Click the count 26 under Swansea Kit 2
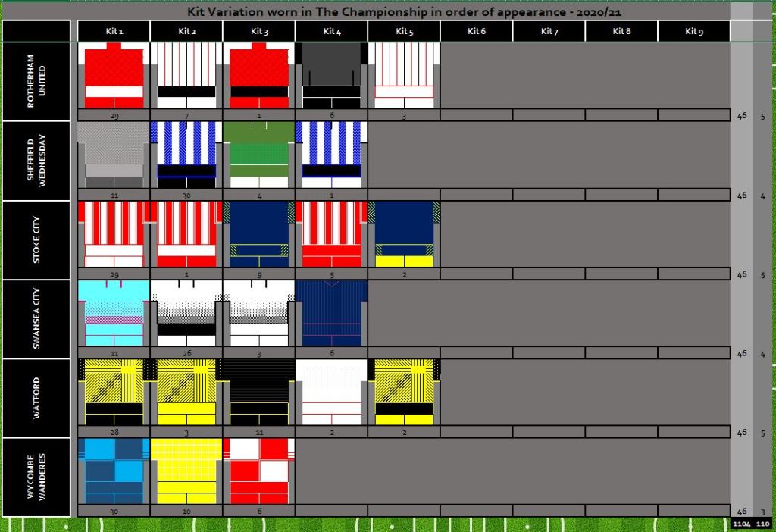The width and height of the screenshot is (776, 532). coord(186,352)
